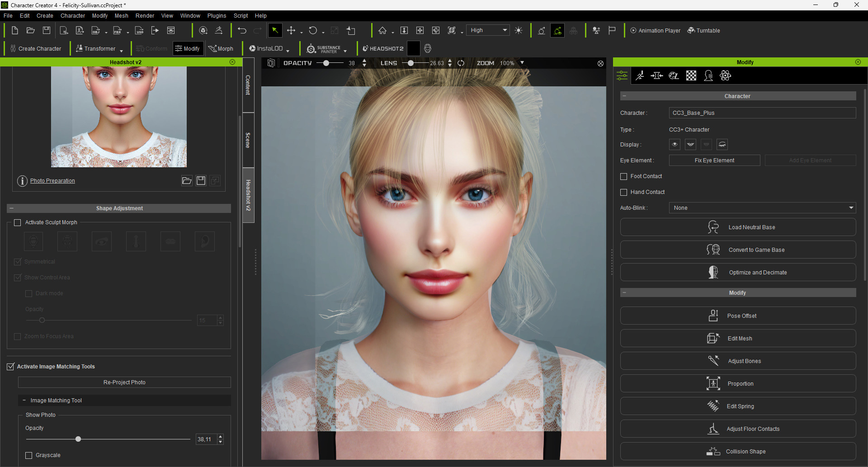Click the Character name field CC3_Base_Plus
Image resolution: width=868 pixels, height=467 pixels.
tap(762, 113)
